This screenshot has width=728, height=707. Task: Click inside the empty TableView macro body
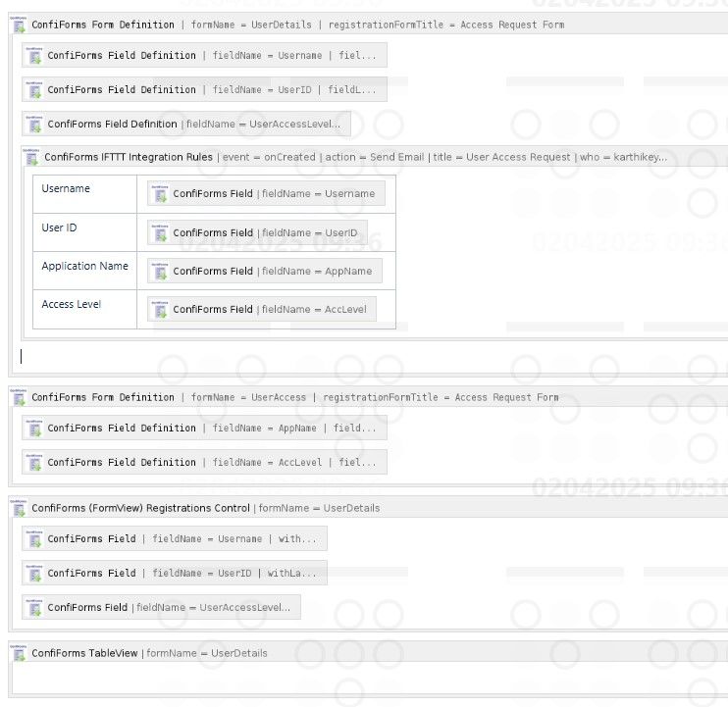click(x=370, y=678)
